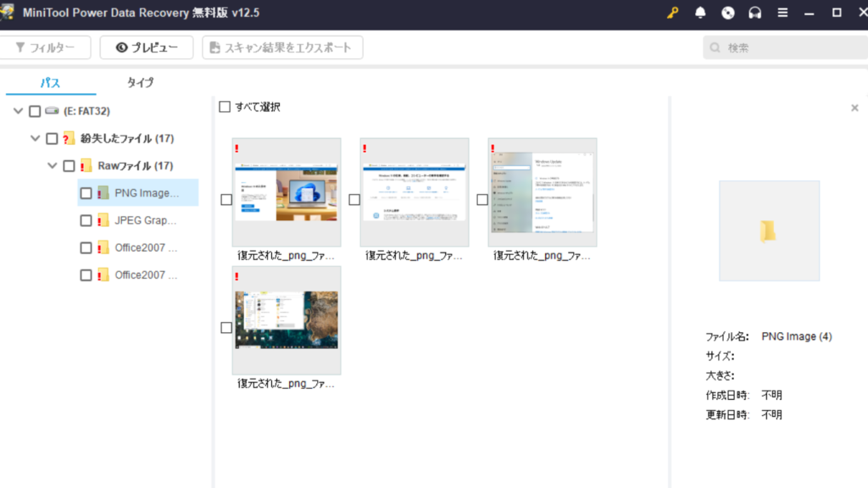Select the 紛失したファイル (17) label
The image size is (868, 488).
pyautogui.click(x=127, y=138)
